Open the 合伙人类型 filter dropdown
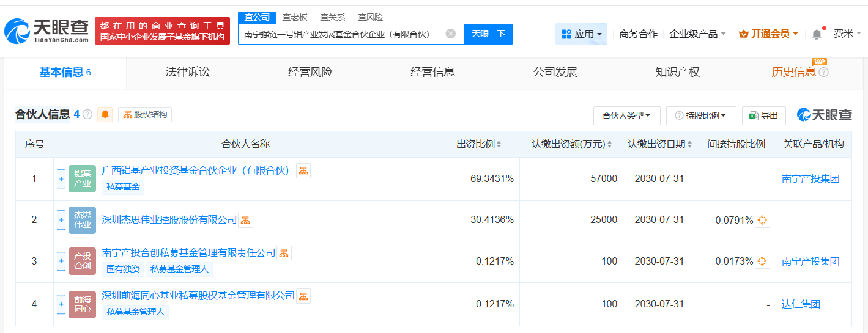 pyautogui.click(x=626, y=115)
